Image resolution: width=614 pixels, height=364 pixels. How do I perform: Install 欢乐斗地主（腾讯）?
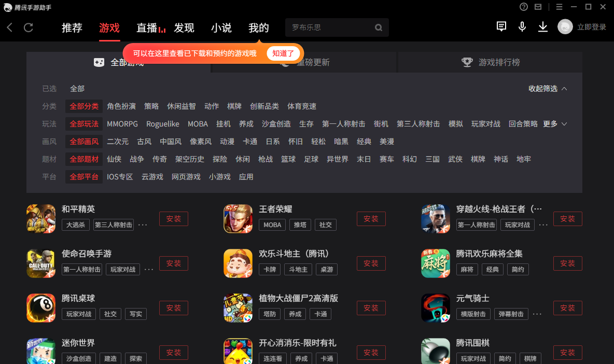pos(371,263)
